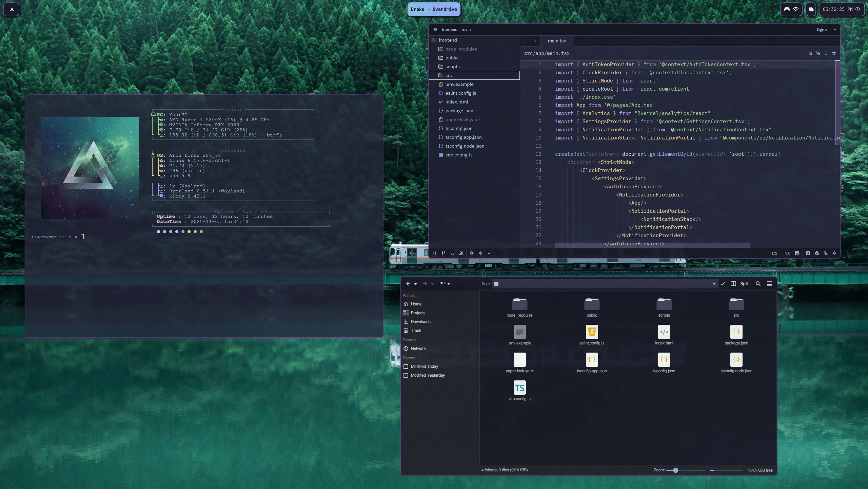Click the file manager search icon
This screenshot has height=489, width=868.
pyautogui.click(x=758, y=284)
